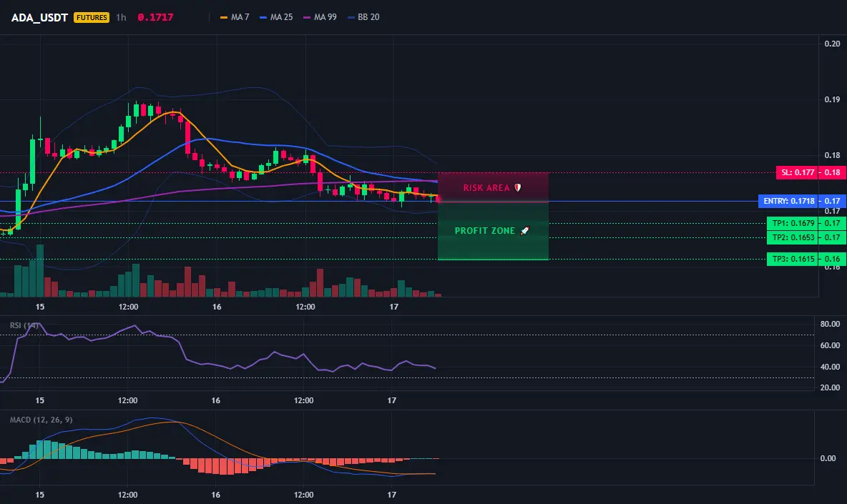This screenshot has height=504, width=847.
Task: Toggle the BB 20 legend entry
Action: click(363, 17)
